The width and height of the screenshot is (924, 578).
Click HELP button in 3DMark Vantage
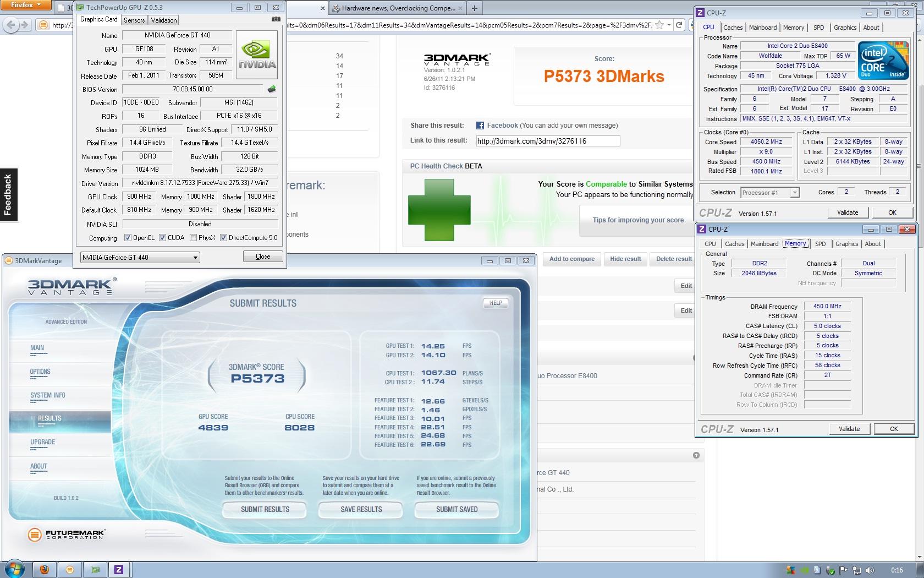coord(496,303)
